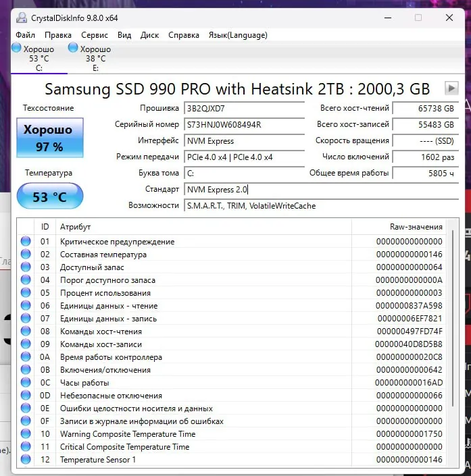The width and height of the screenshot is (471, 476).
Task: Click the serial number field S73HNJ0W608494R
Action: [244, 124]
